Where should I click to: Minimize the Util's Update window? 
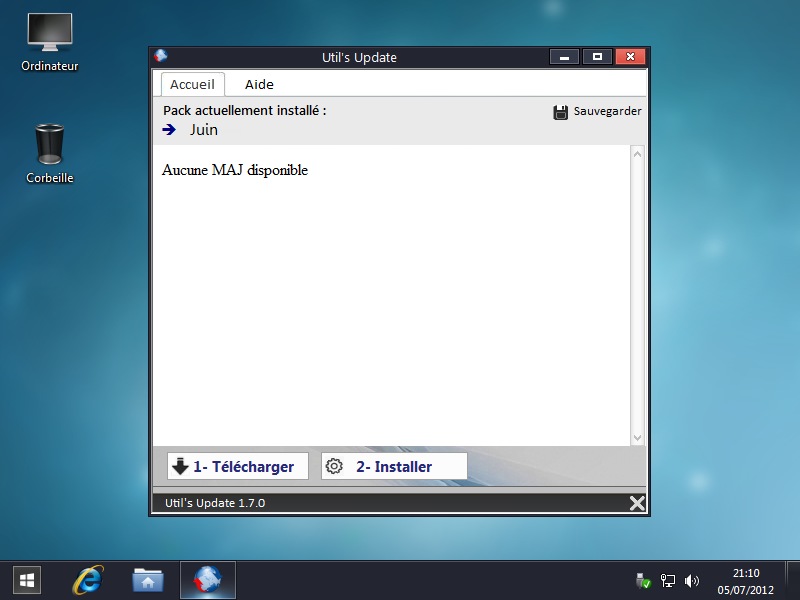(x=564, y=57)
